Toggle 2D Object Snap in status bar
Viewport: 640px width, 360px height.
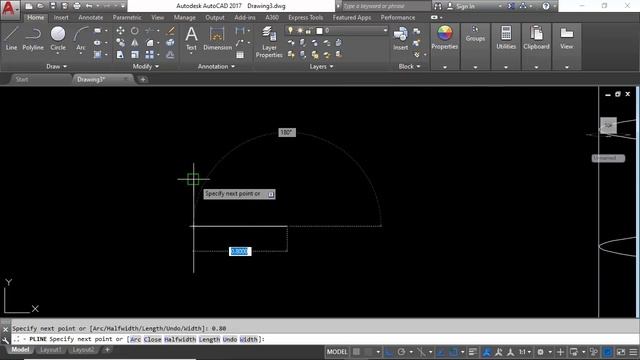click(x=453, y=352)
